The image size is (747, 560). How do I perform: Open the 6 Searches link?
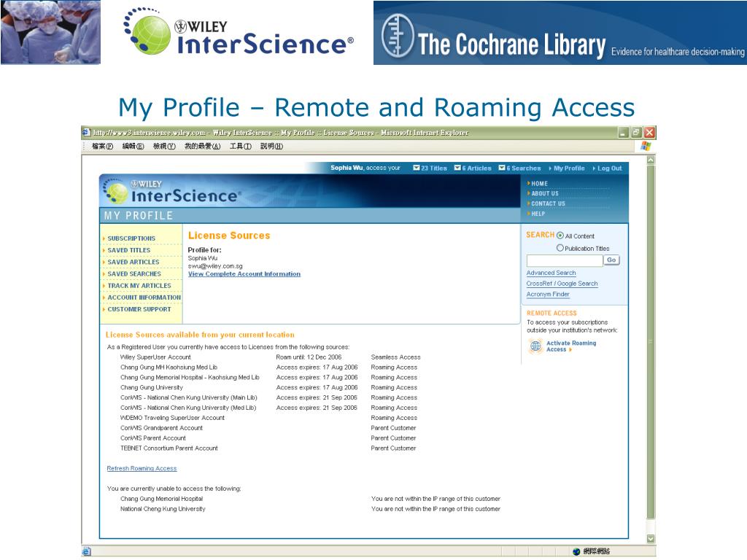click(524, 168)
